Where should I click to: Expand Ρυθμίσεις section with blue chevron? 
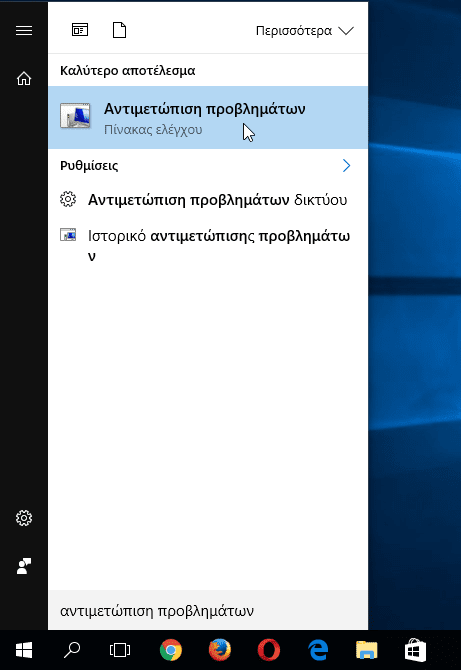[346, 165]
